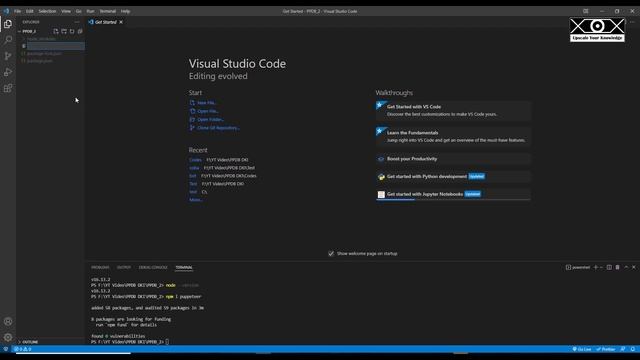Screen dimensions: 640x360
Task: Click errors and warnings count in status bar
Action: 22,349
